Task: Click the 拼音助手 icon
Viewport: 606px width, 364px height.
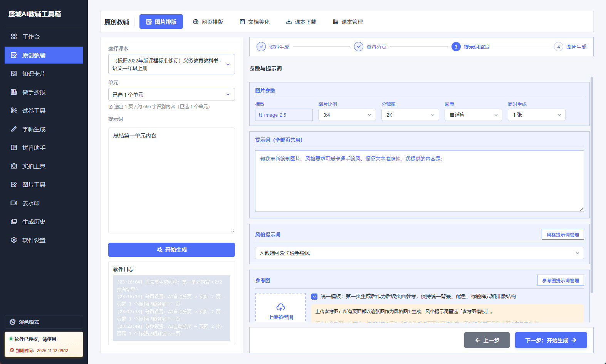Action: tap(14, 148)
